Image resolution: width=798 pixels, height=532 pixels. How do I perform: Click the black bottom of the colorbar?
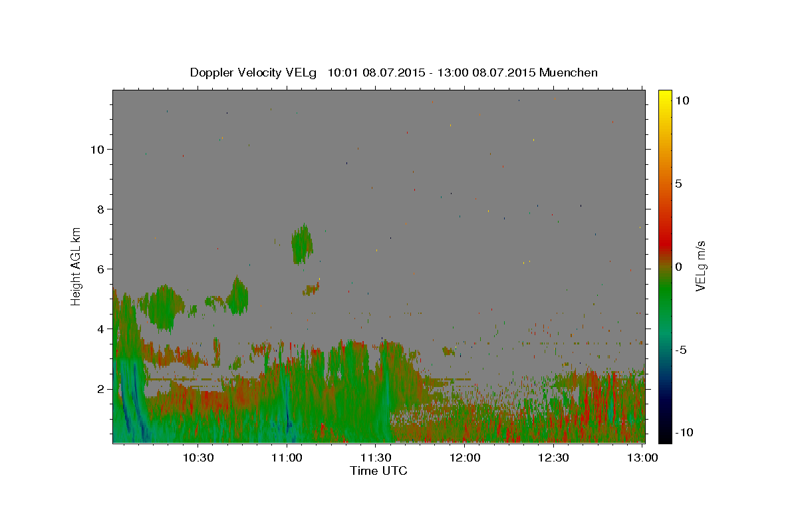[x=665, y=436]
